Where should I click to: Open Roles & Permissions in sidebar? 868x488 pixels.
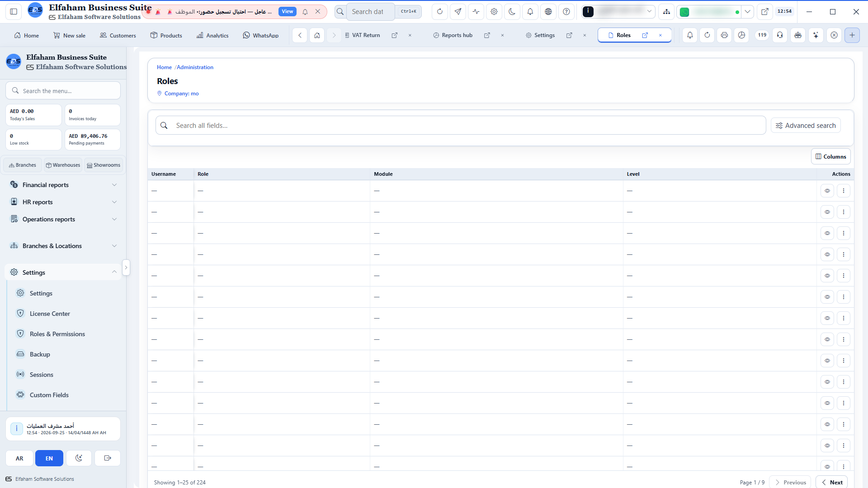57,334
